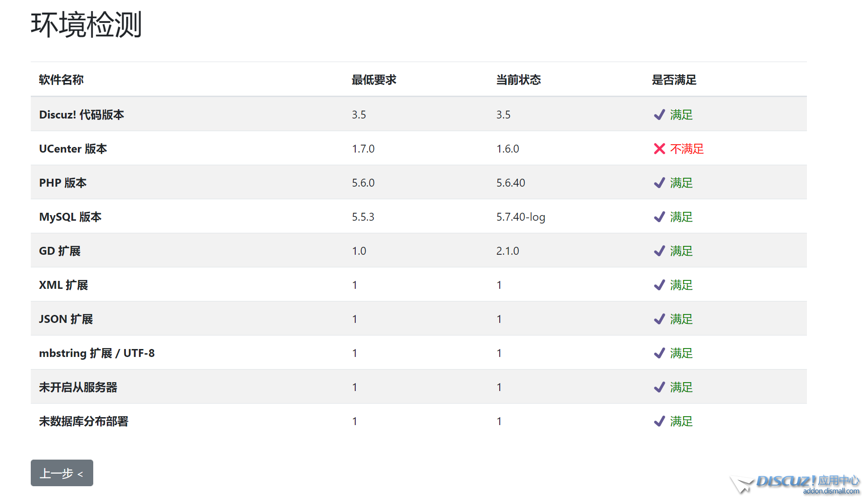Click the checkmark icon in Discuz! 代码版本 row
Screen dimensions: 868x503
click(x=659, y=115)
